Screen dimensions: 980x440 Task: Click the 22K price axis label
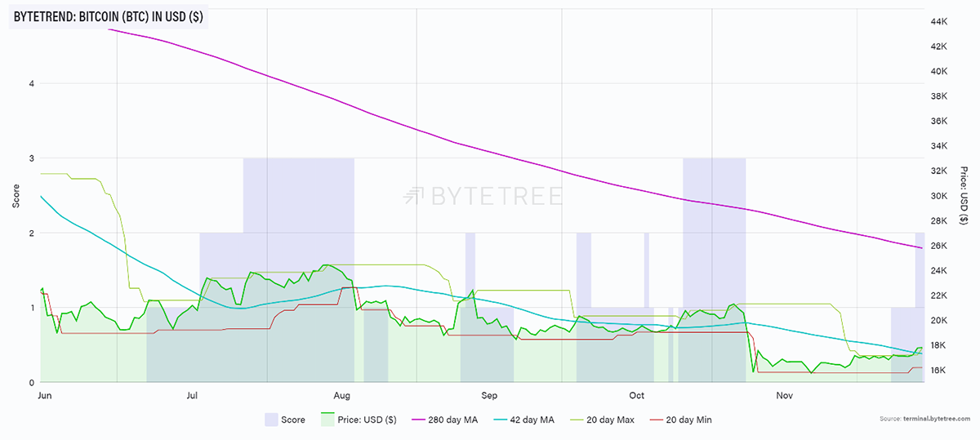coord(938,296)
